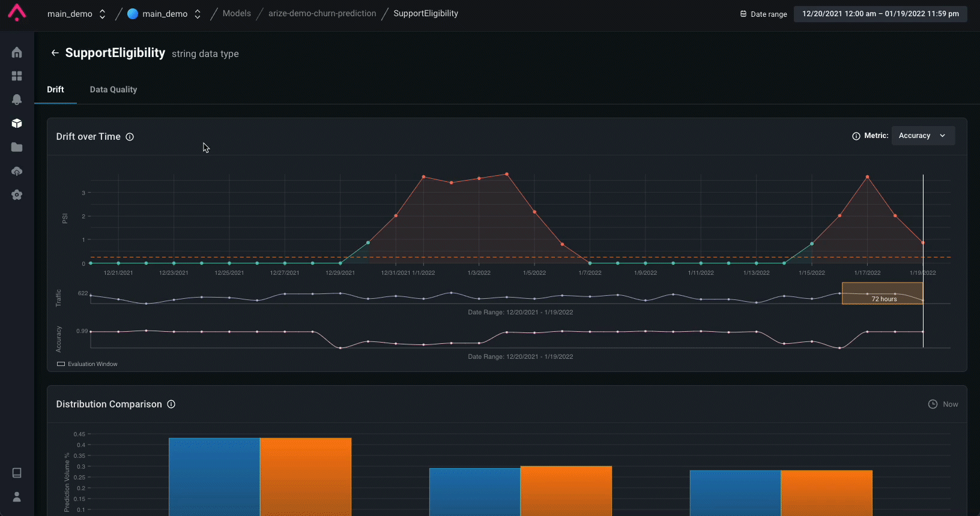Open the Models breadcrumb link
Screen dimensions: 980x516
click(237, 13)
